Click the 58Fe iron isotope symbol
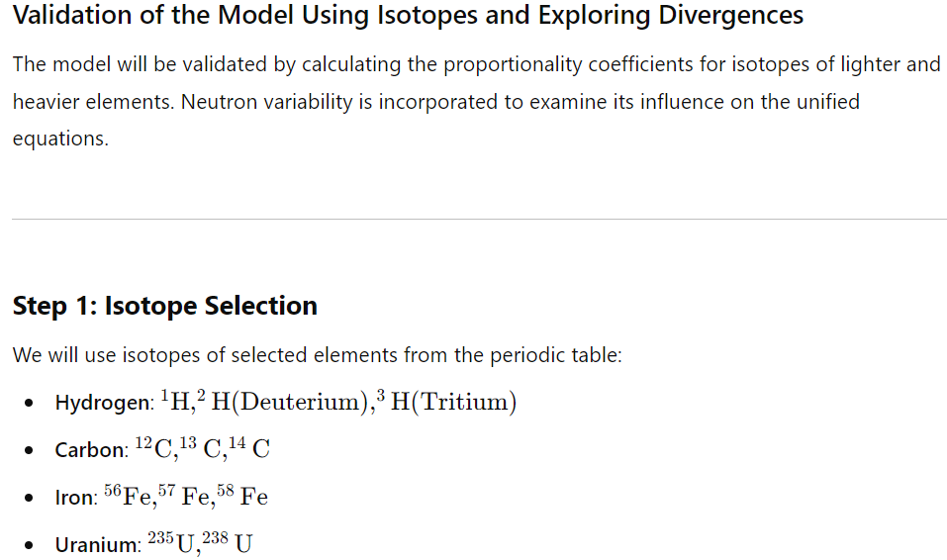Viewport: 947px width, 560px height. pos(242,496)
